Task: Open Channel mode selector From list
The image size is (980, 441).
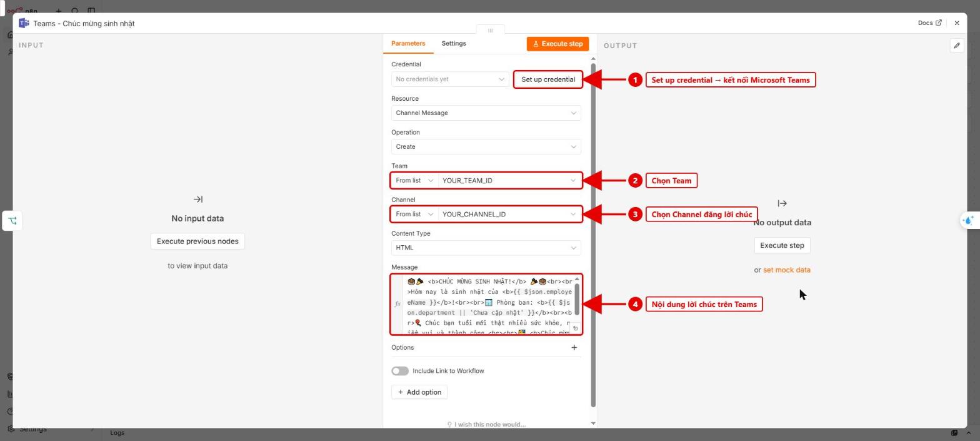Action: coord(414,214)
